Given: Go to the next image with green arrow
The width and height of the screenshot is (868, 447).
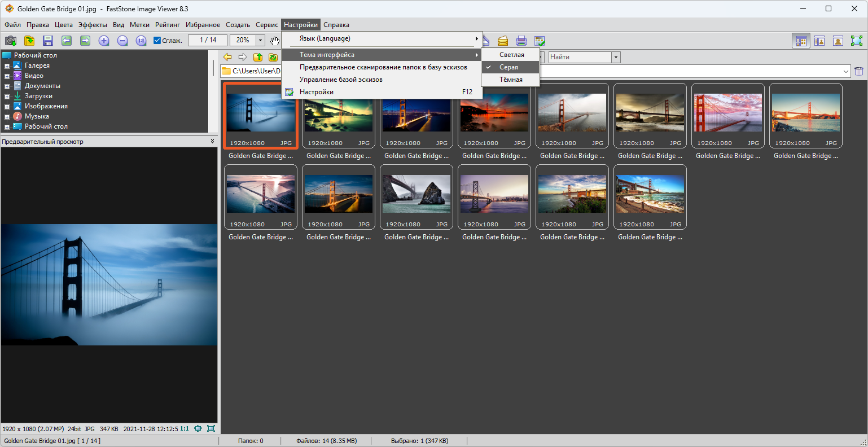Looking at the screenshot, I should point(85,41).
